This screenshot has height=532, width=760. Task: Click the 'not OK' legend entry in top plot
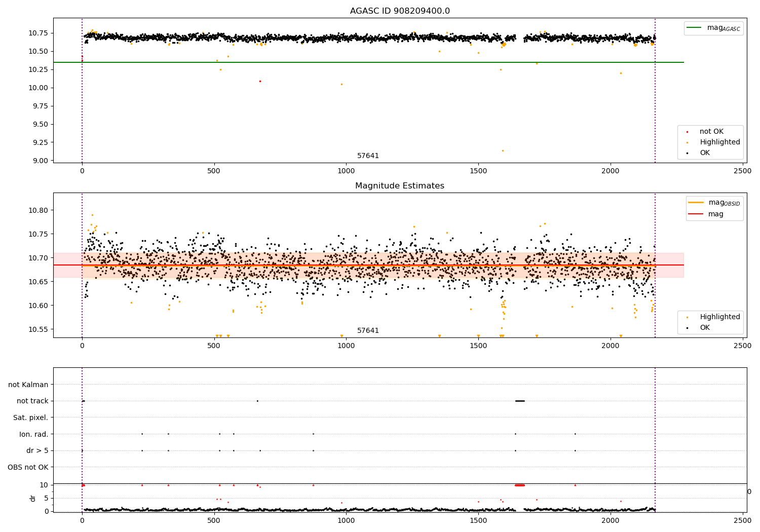pyautogui.click(x=711, y=132)
